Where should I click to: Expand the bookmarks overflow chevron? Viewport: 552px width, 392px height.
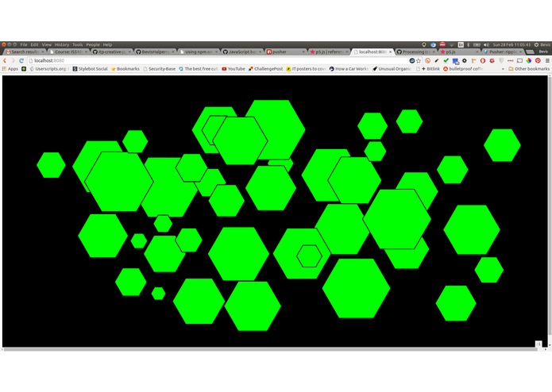(503, 69)
